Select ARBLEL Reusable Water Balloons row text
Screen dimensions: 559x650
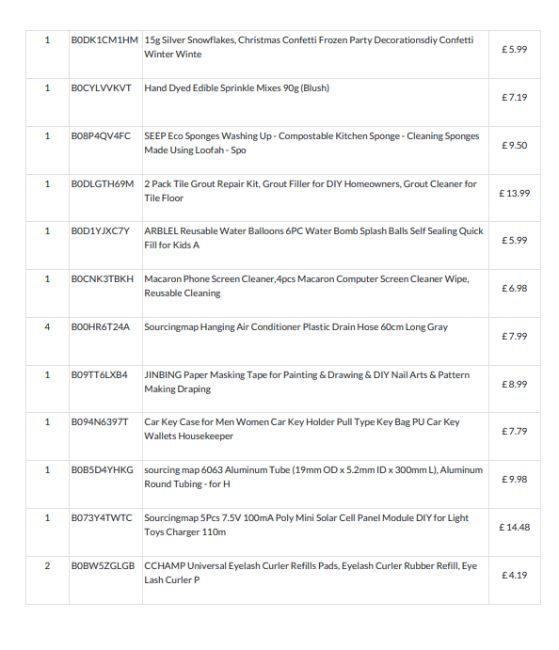[314, 238]
